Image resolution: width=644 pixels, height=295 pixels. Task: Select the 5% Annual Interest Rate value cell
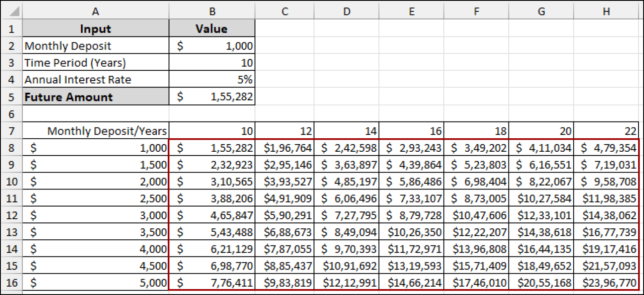212,80
